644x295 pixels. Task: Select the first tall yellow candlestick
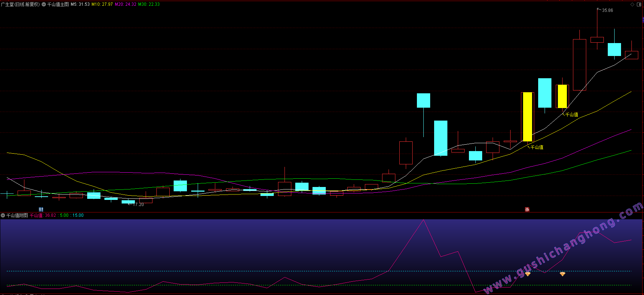(x=527, y=117)
